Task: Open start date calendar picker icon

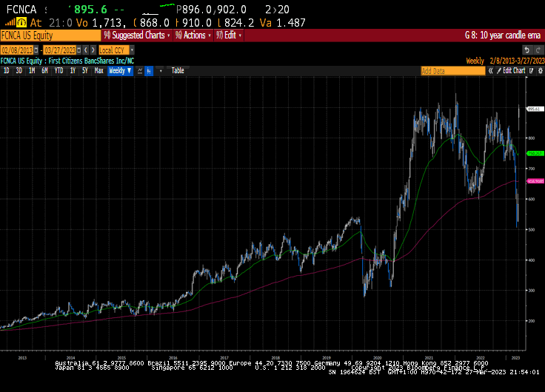Action: (36, 50)
